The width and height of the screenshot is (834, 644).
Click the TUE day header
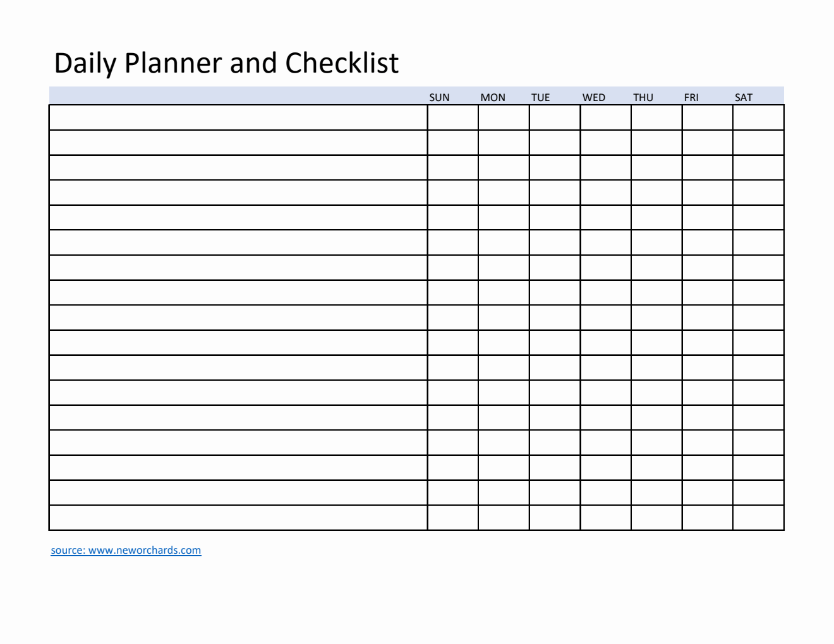(540, 97)
